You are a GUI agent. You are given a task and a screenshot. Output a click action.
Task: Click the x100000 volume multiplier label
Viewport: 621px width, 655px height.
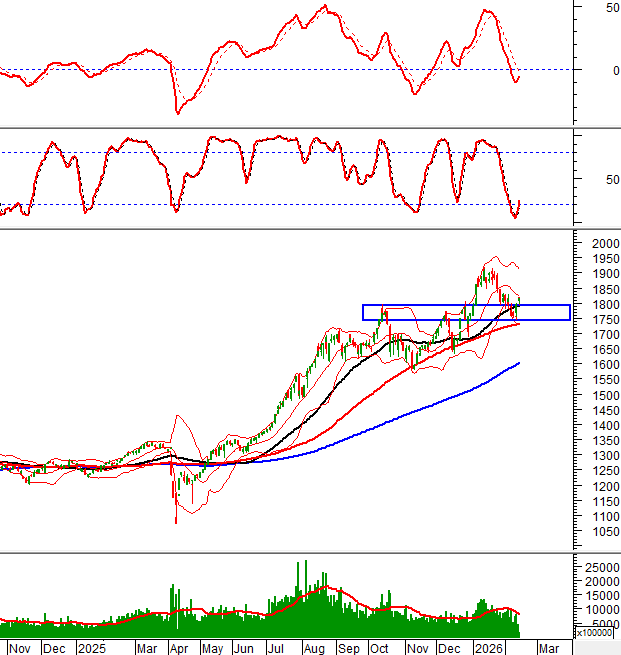(x=596, y=632)
